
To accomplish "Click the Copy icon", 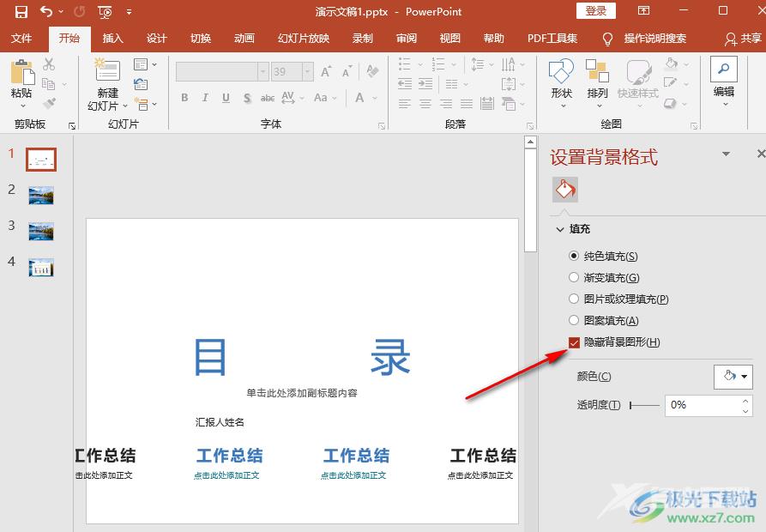I will pyautogui.click(x=48, y=84).
